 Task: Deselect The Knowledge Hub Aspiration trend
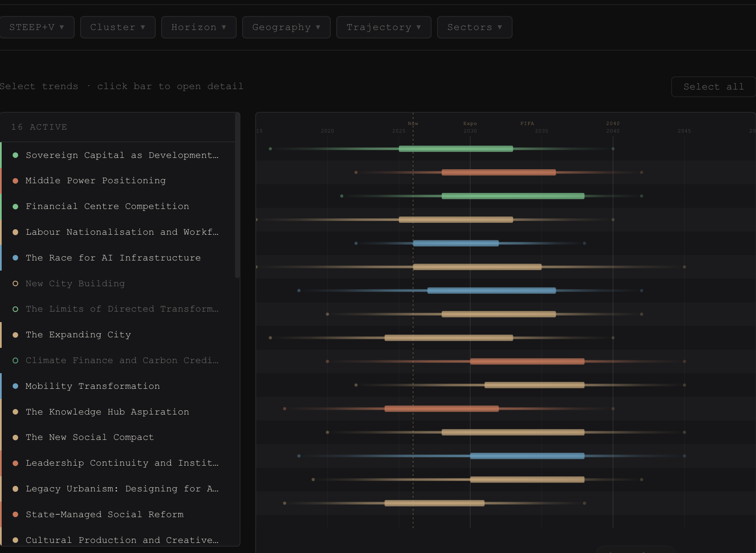pyautogui.click(x=118, y=412)
